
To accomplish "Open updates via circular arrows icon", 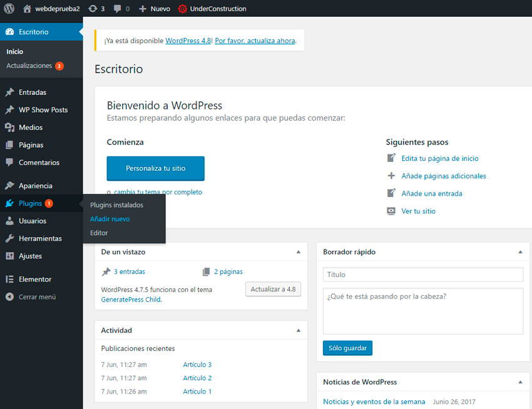I will tap(95, 9).
